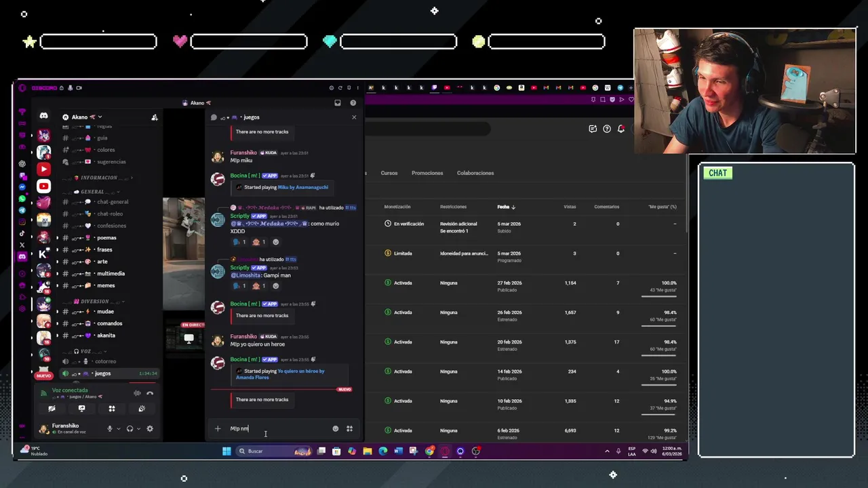
Task: Toggle headphone deafen for Furanshiko
Action: coord(130,428)
